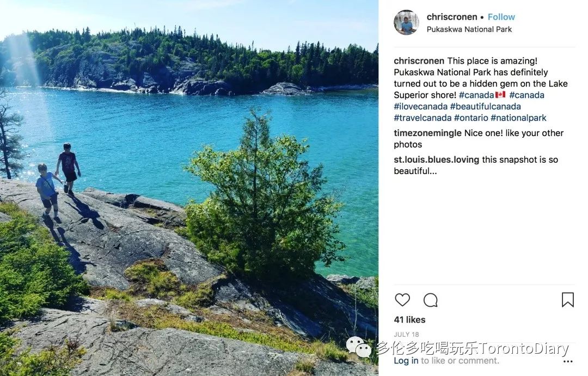The image size is (588, 376).
Task: Open chriscronen profile avatar
Action: [407, 22]
